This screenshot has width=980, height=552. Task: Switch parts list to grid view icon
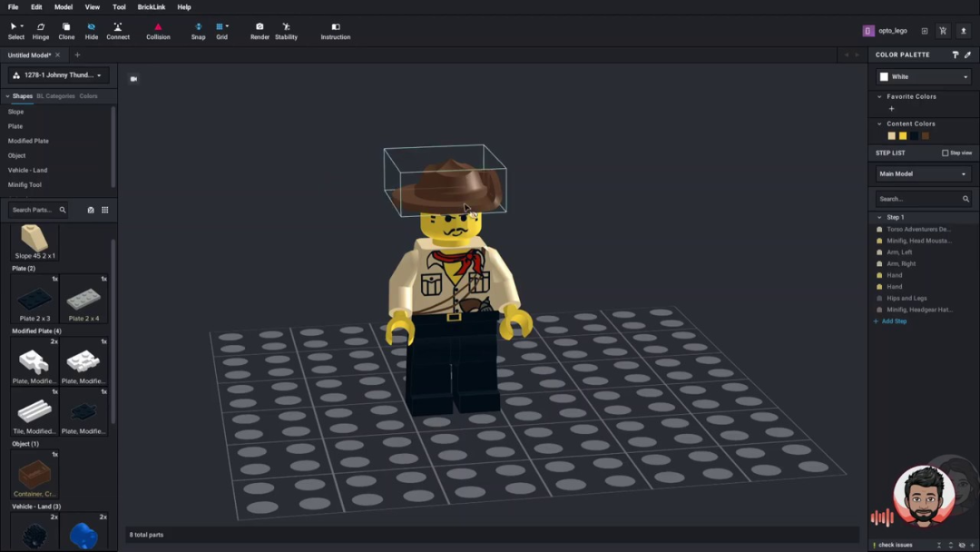click(105, 210)
